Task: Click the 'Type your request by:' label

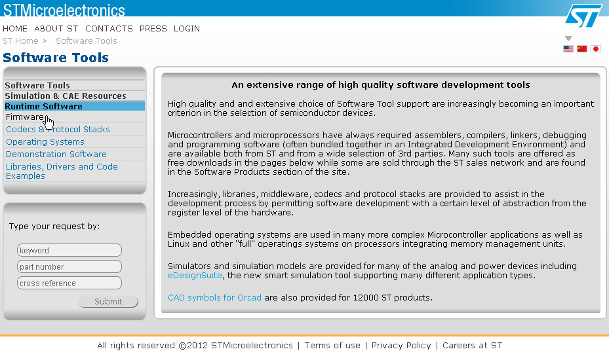Action: pos(54,227)
